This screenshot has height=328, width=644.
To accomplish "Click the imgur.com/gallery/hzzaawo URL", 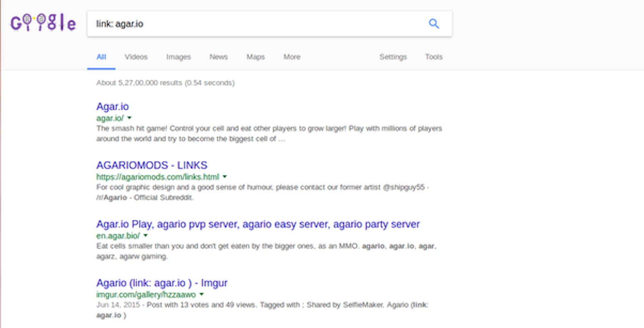I will click(x=146, y=295).
